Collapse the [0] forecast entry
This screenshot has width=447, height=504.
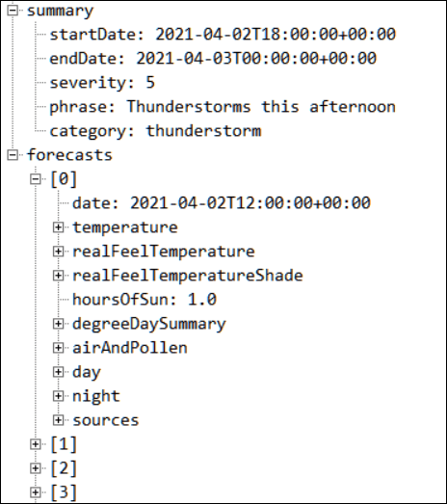(x=36, y=179)
